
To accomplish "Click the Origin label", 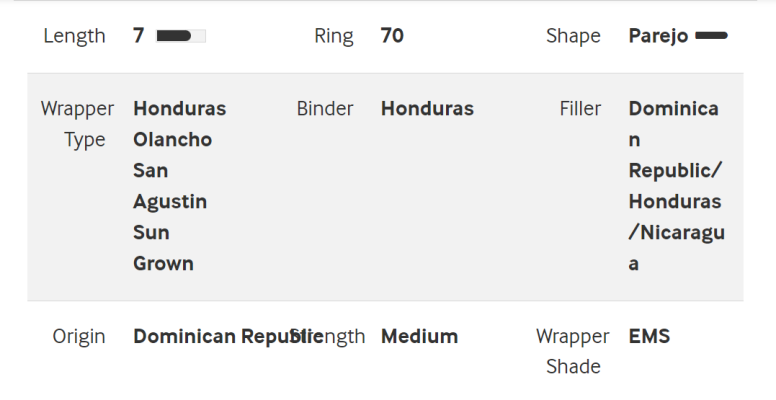I will tap(79, 337).
